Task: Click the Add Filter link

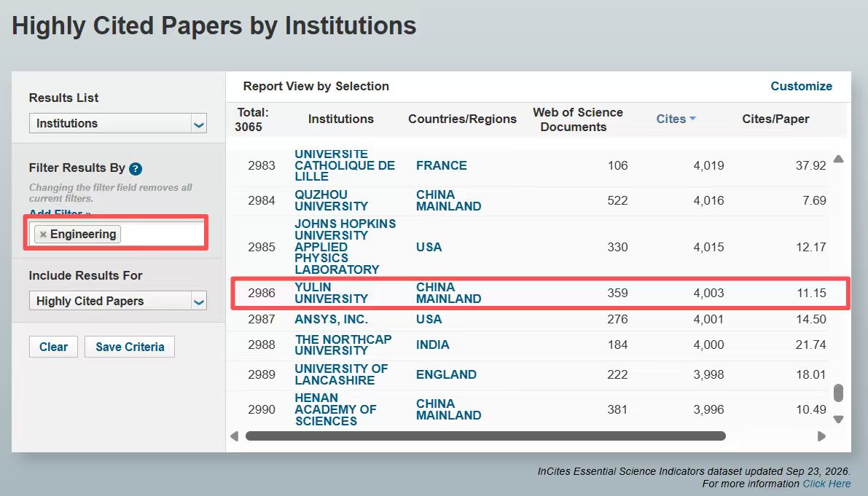Action: coord(60,213)
